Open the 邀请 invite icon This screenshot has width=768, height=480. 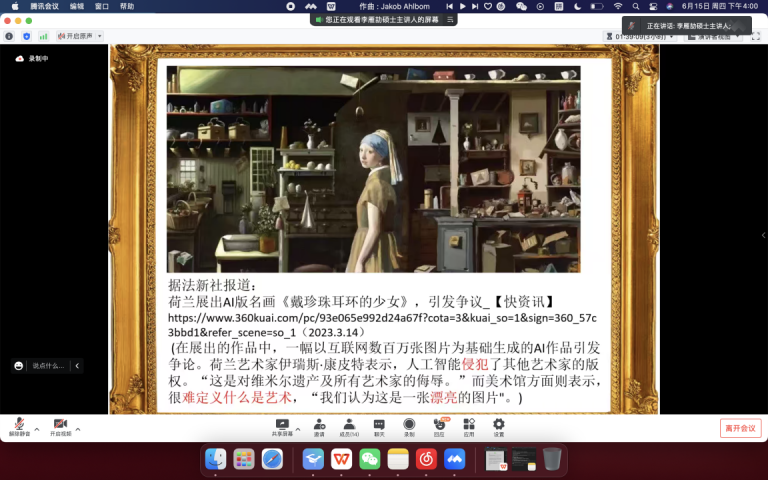[x=319, y=427]
